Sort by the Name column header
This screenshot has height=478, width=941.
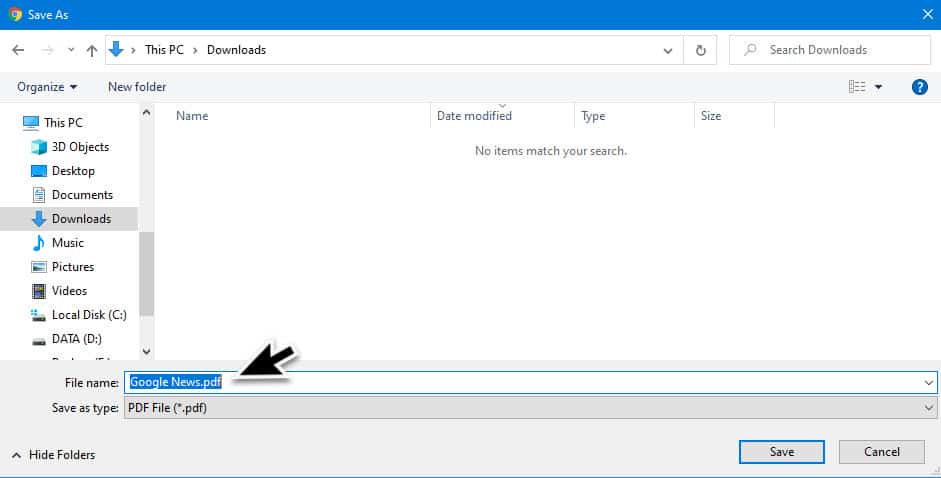(x=192, y=116)
